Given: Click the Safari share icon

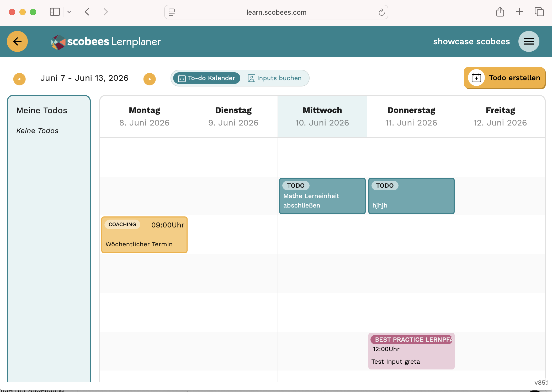Looking at the screenshot, I should point(500,12).
